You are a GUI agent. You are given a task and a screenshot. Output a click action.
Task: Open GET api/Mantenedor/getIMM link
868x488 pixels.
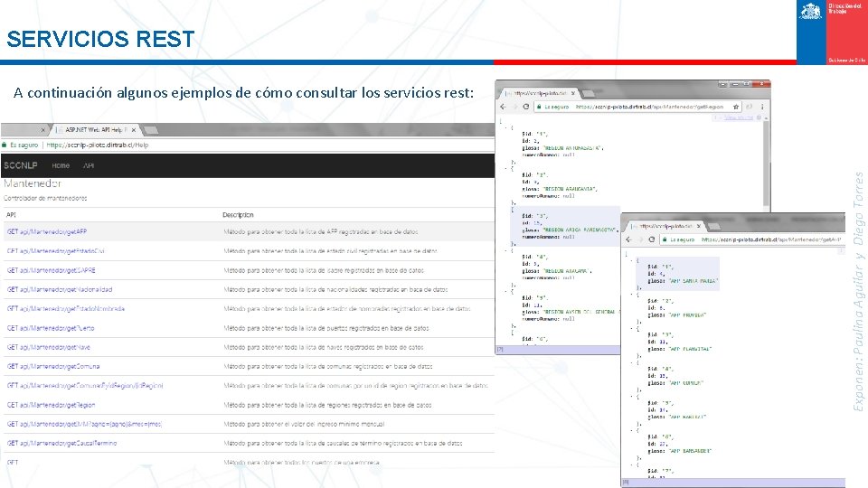84,425
